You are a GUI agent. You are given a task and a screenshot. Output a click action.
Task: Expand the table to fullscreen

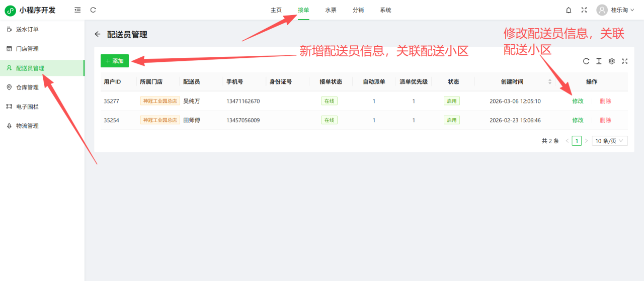624,61
